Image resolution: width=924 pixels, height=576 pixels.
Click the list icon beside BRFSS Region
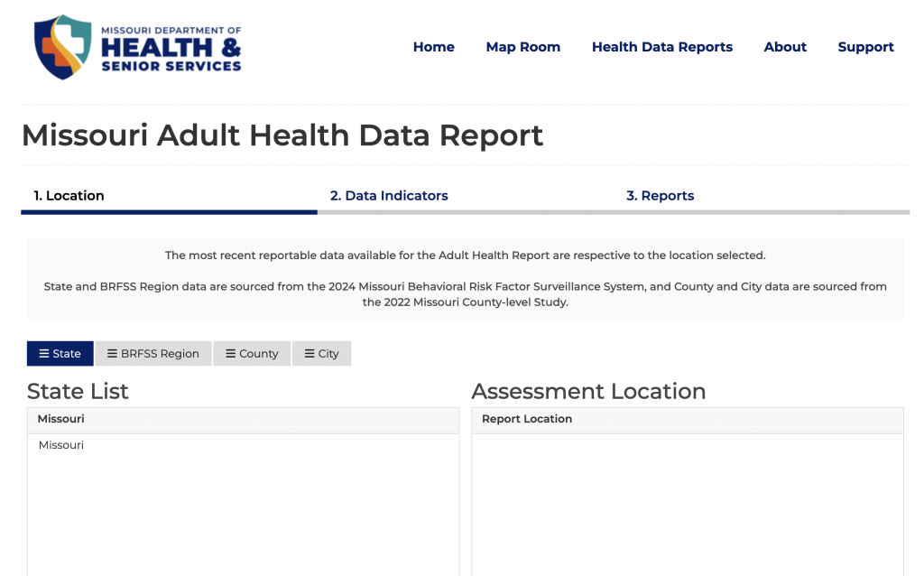point(112,354)
